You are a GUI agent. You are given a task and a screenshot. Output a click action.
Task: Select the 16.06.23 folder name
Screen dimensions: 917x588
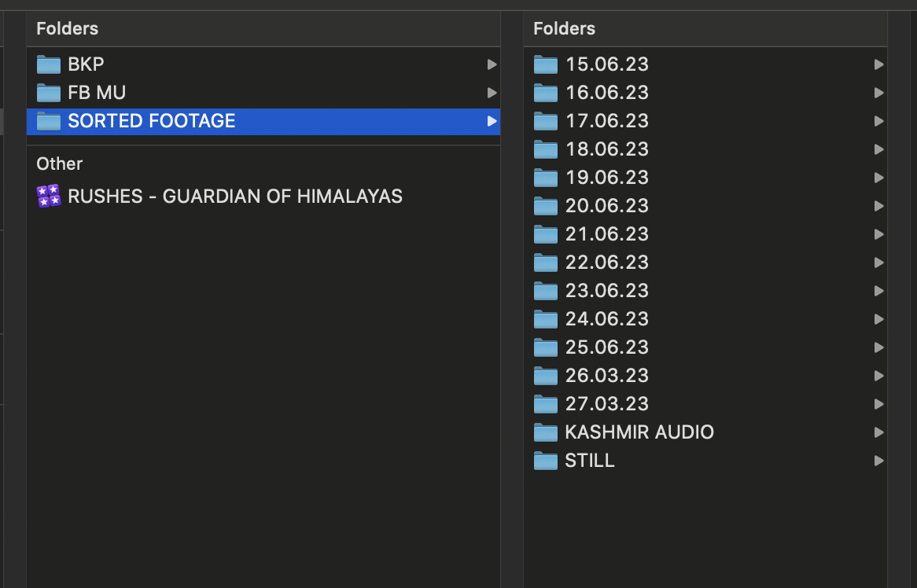coord(606,93)
